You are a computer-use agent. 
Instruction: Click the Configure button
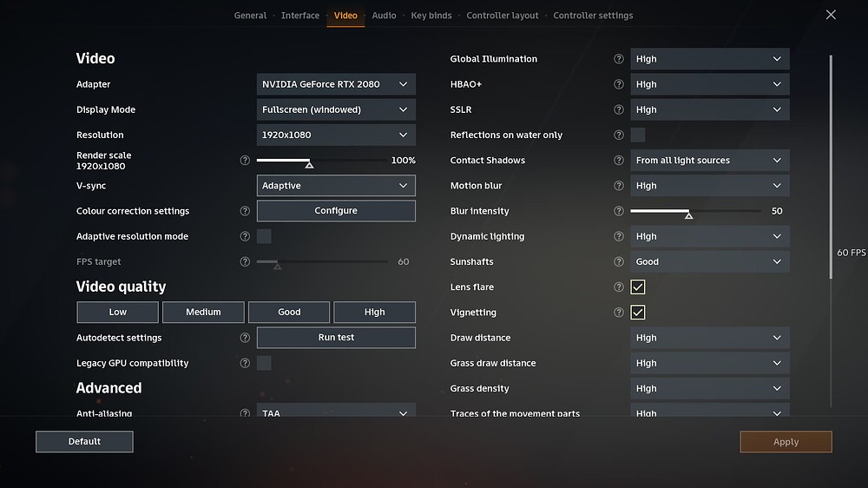336,211
